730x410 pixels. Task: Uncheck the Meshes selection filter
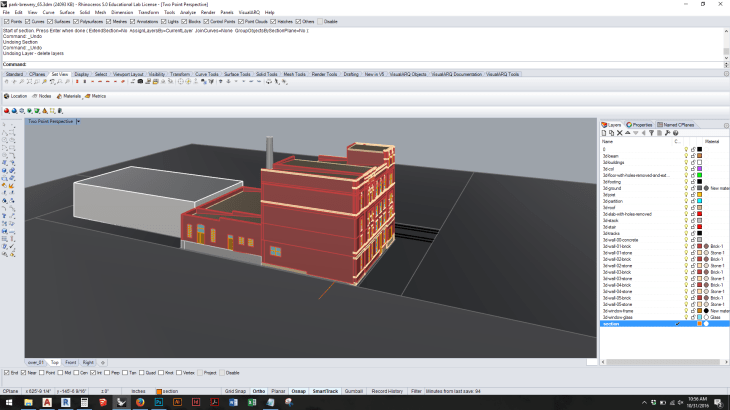point(109,20)
